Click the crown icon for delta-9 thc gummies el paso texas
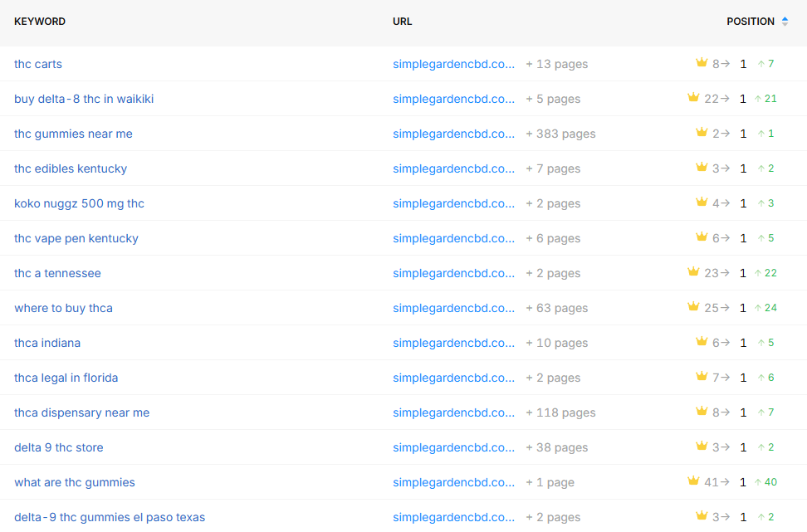Screen dimensions: 807x532 (702, 515)
